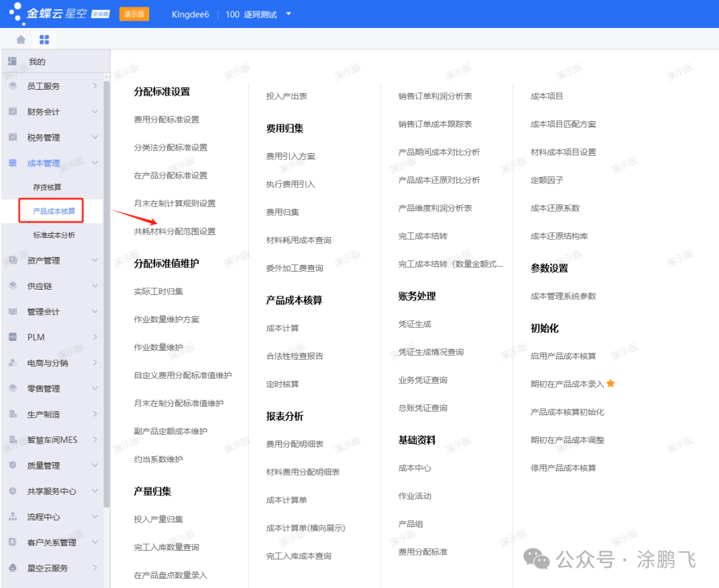719x588 pixels.
Task: Collapse the 成本管理 module chevron
Action: 95,162
